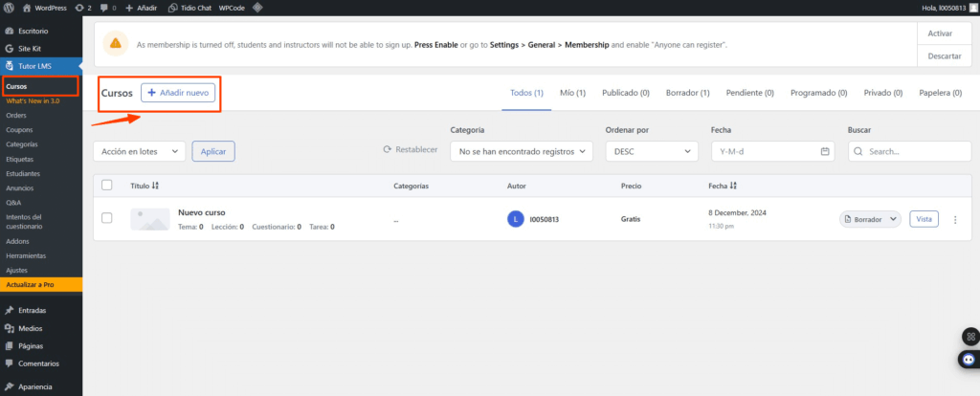The width and height of the screenshot is (980, 396).
Task: Open Intentos del cuestionario
Action: tap(24, 222)
